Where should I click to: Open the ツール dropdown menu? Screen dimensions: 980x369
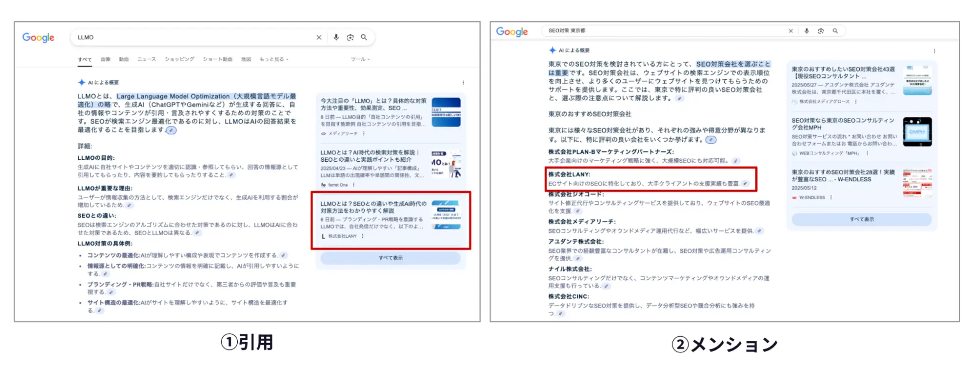coord(360,59)
